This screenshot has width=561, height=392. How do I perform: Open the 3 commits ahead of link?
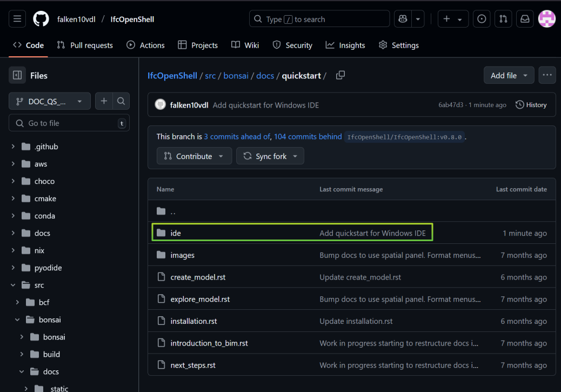237,137
